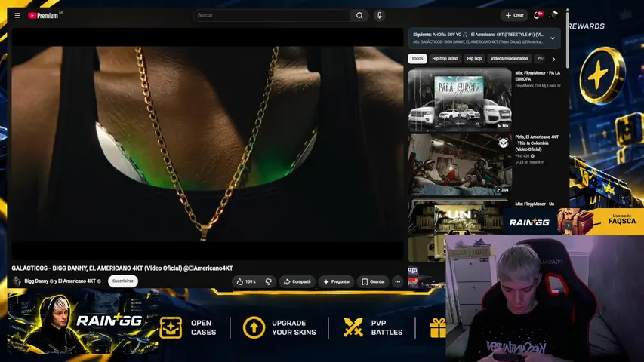The width and height of the screenshot is (644, 362).
Task: Save video with Guardar button
Action: coord(373,281)
